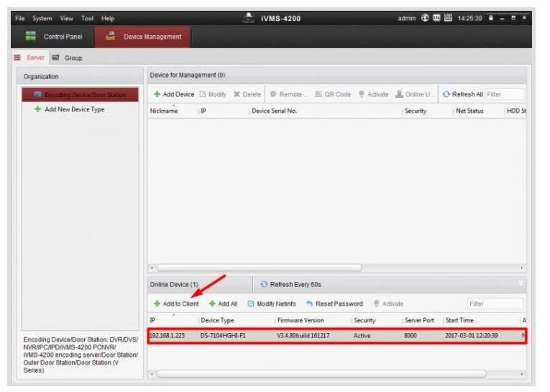550x392 pixels.
Task: Click the online device Filter field
Action: click(x=495, y=304)
